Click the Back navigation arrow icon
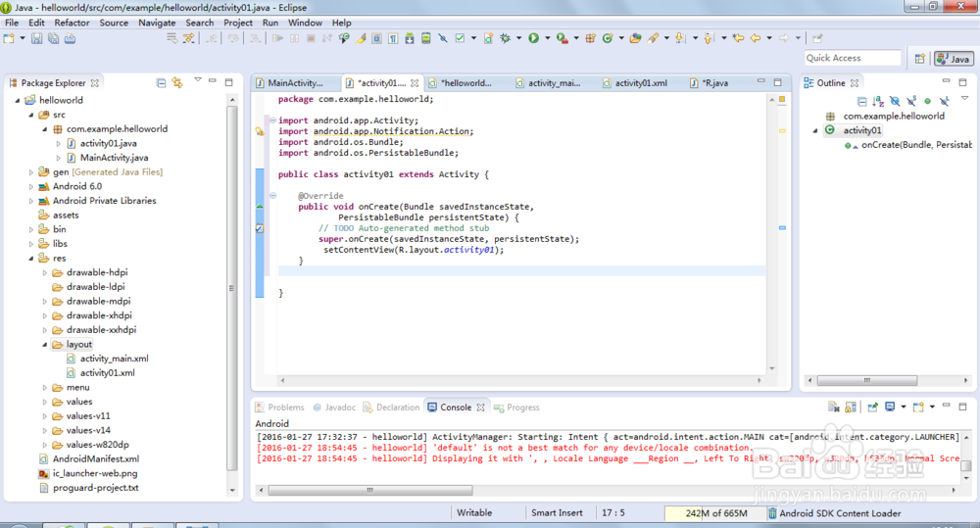Image resolution: width=980 pixels, height=528 pixels. [x=756, y=38]
